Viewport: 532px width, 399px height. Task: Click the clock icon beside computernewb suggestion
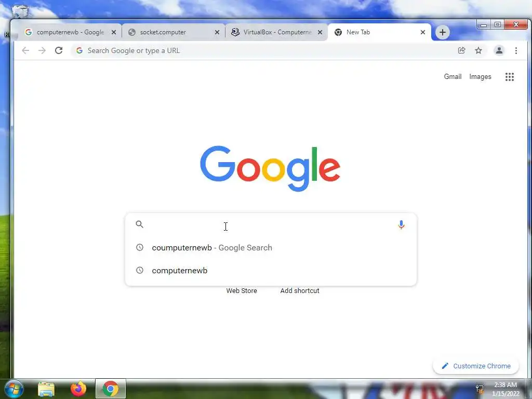[x=139, y=270]
